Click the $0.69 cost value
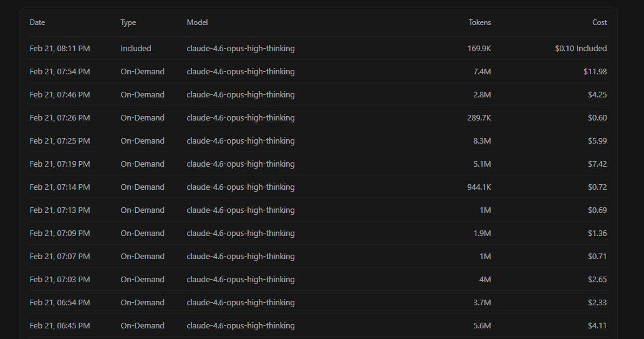 click(x=597, y=210)
